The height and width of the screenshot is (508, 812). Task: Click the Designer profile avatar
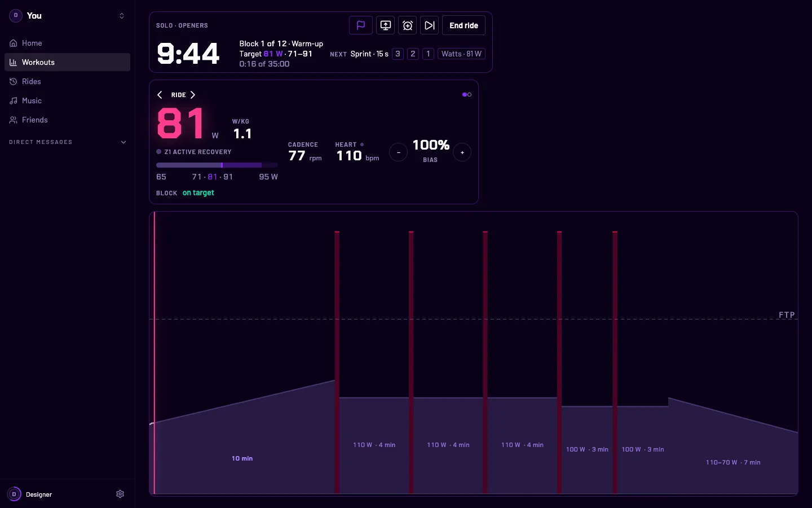(x=14, y=494)
